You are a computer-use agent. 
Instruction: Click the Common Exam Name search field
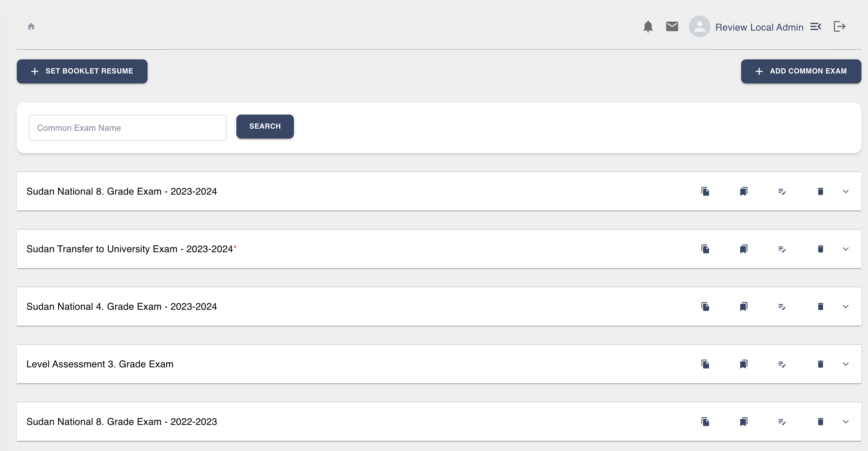[x=128, y=128]
